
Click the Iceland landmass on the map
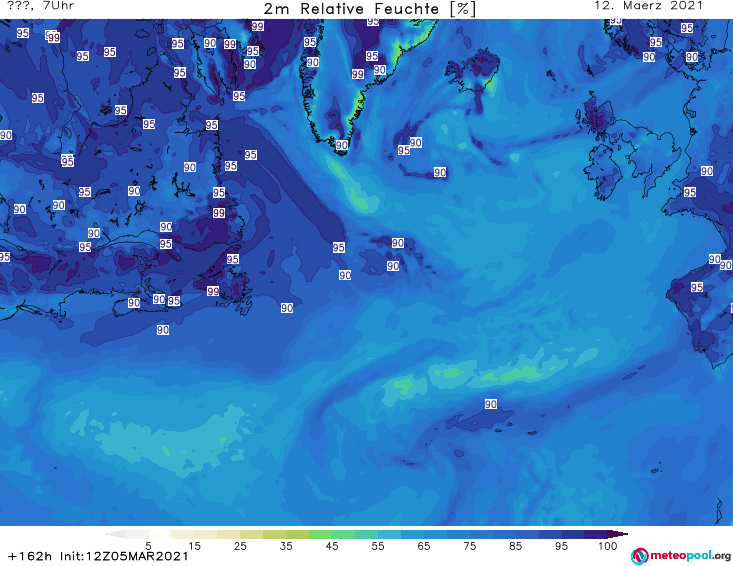click(473, 71)
